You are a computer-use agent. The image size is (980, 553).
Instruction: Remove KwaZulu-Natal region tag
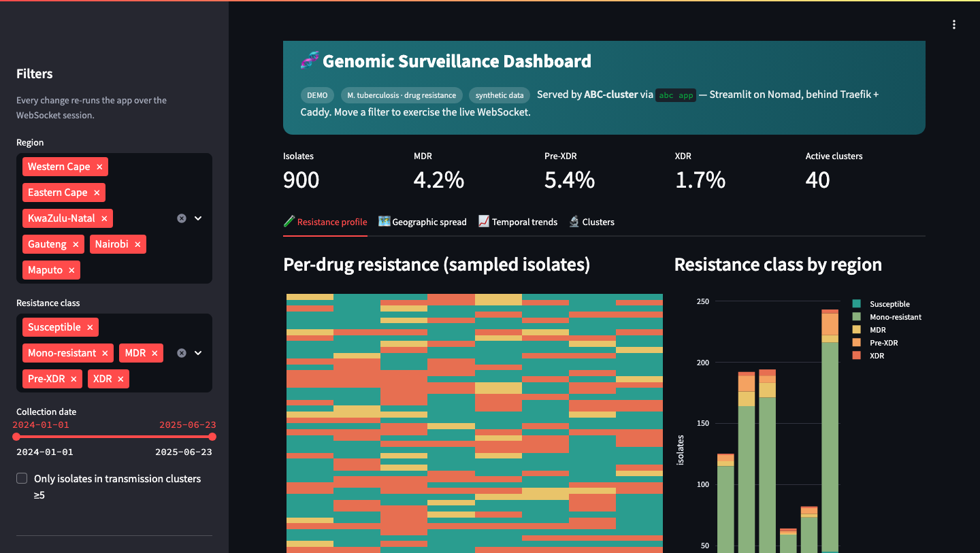pos(104,218)
